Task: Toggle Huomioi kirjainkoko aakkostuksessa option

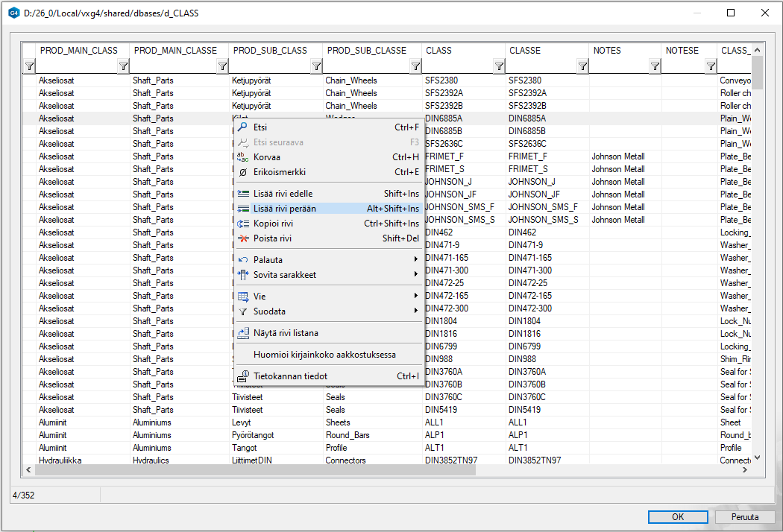Action: (x=324, y=355)
